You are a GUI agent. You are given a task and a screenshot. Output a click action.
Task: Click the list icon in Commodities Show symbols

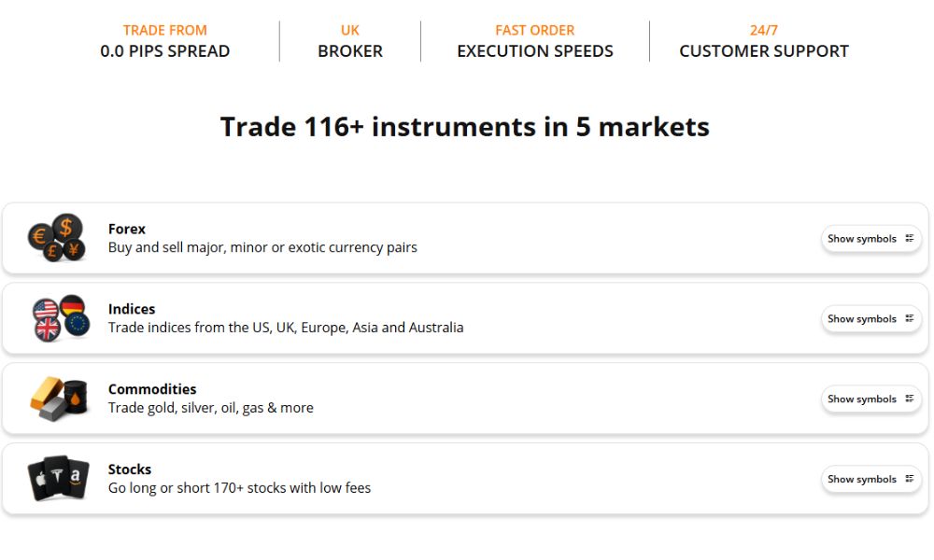pos(910,399)
